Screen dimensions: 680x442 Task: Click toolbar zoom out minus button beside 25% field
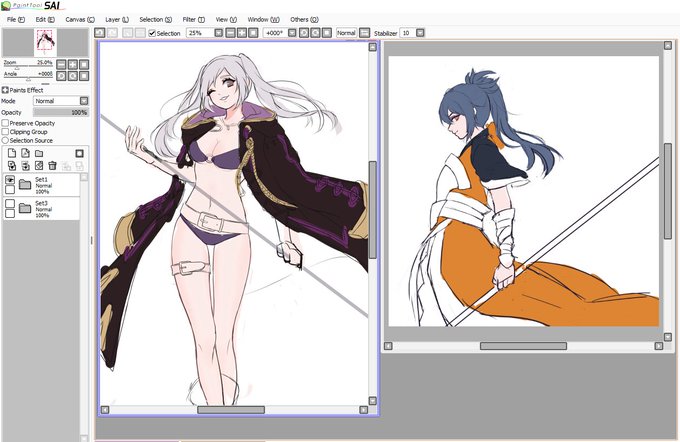pos(230,33)
